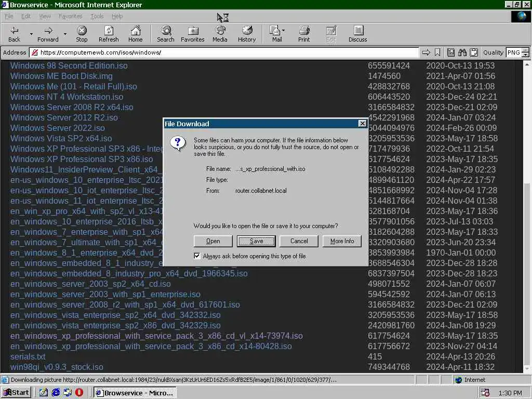Open the Search toolbar icon
532x399 pixels.
pyautogui.click(x=166, y=34)
